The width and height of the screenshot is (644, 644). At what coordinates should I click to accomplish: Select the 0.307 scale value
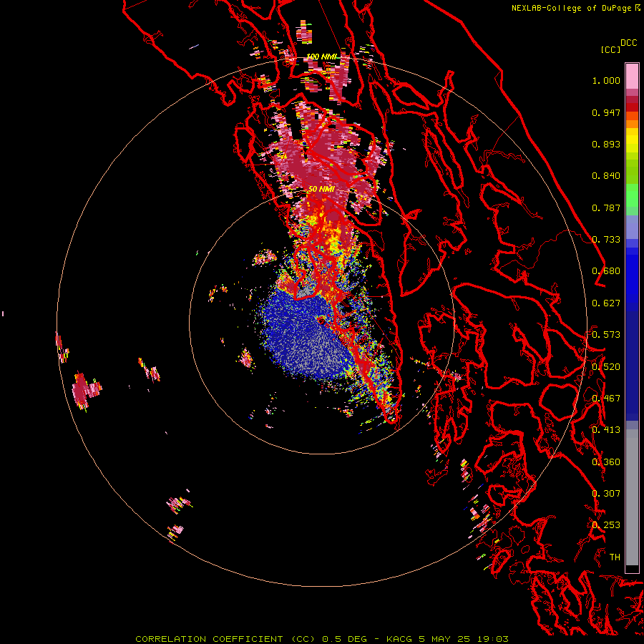point(606,494)
